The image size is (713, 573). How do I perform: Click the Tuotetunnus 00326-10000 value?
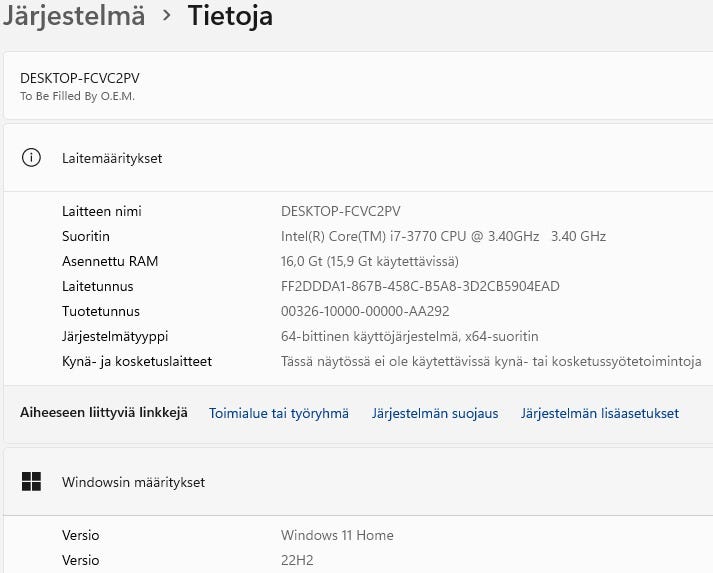point(365,311)
